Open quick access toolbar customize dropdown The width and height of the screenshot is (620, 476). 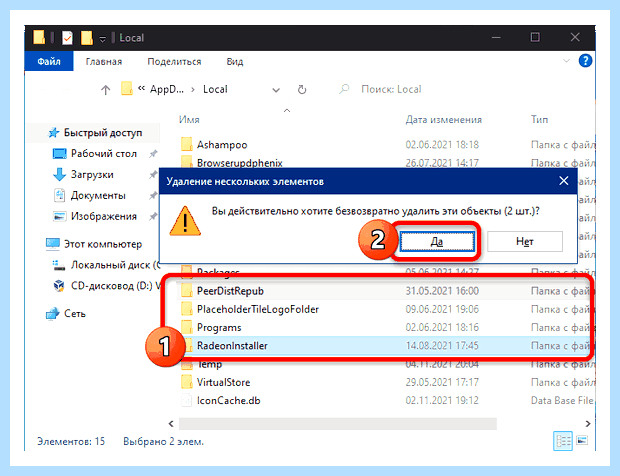(x=102, y=39)
